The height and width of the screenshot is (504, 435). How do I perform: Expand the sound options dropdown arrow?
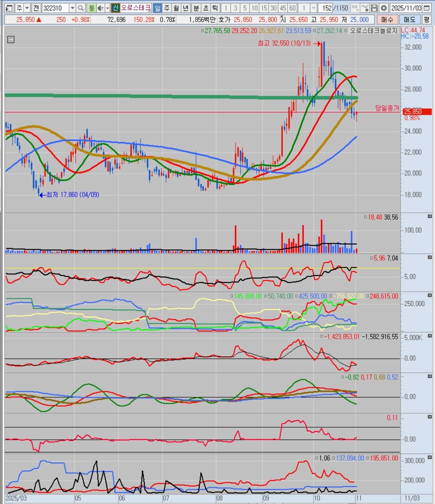(107, 8)
